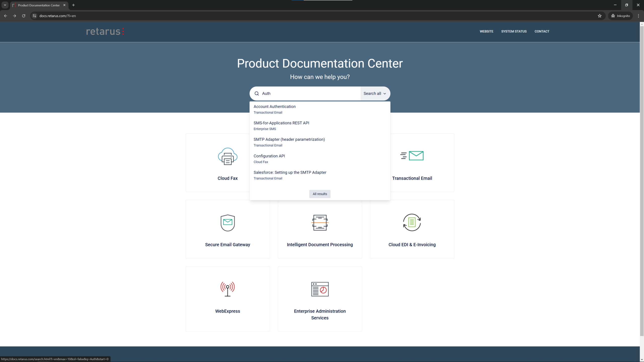Viewport: 644px width, 362px height.
Task: View site information in the address bar
Action: coord(34,16)
